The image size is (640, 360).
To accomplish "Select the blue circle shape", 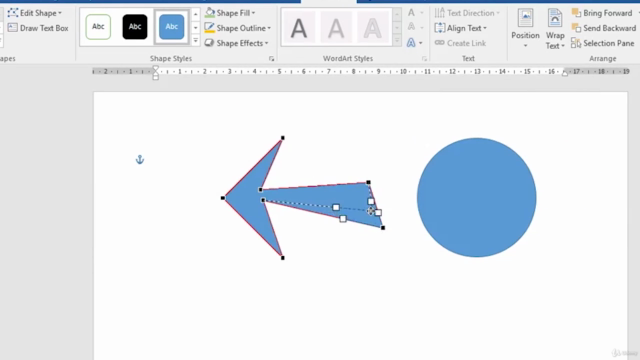I will pyautogui.click(x=476, y=198).
